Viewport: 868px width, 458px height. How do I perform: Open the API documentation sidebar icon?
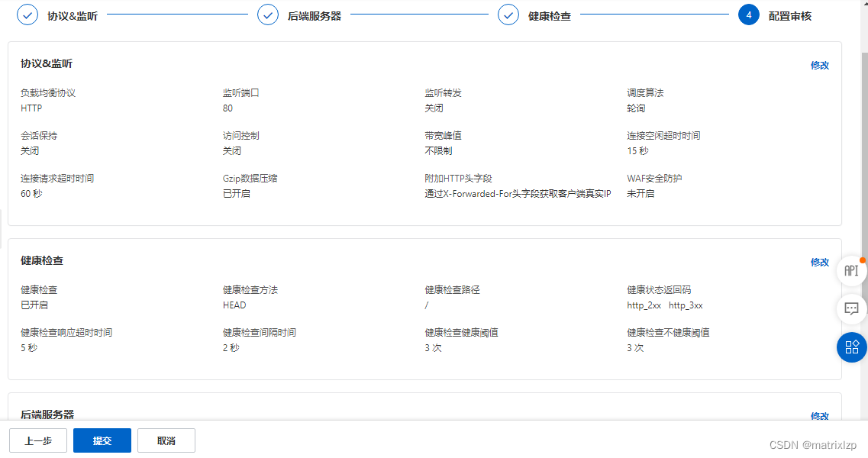pos(851,270)
